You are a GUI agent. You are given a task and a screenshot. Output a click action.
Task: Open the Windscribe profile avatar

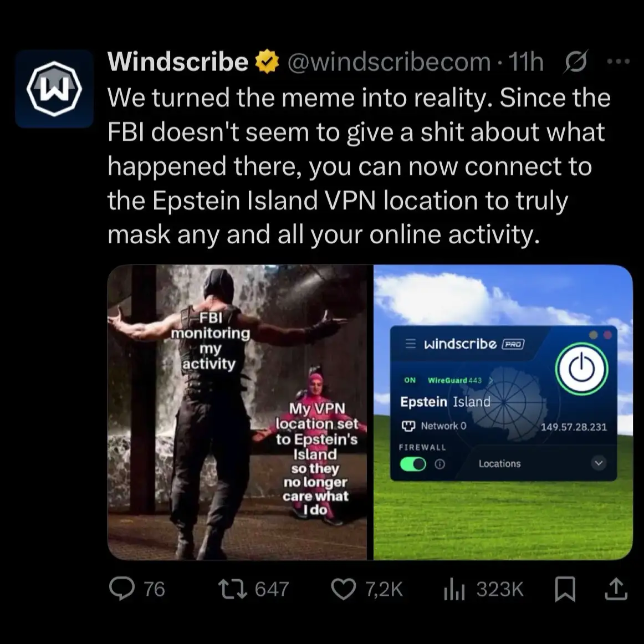coord(54,89)
